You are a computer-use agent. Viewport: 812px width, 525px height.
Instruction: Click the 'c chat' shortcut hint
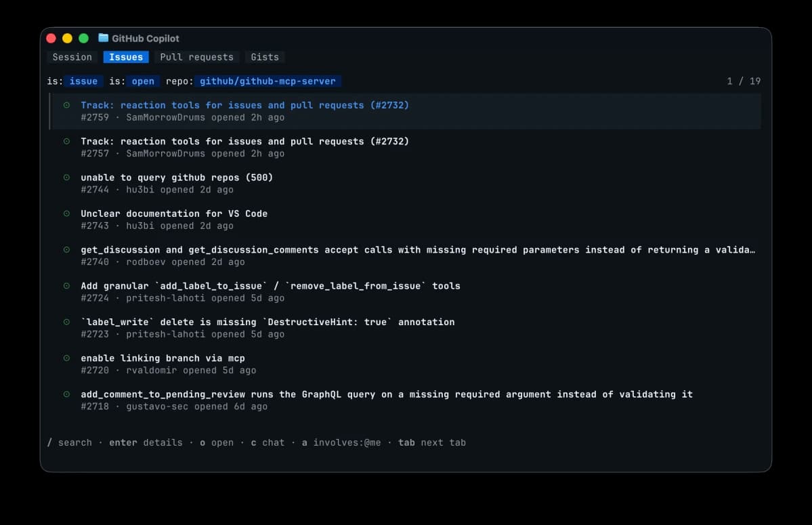point(268,442)
